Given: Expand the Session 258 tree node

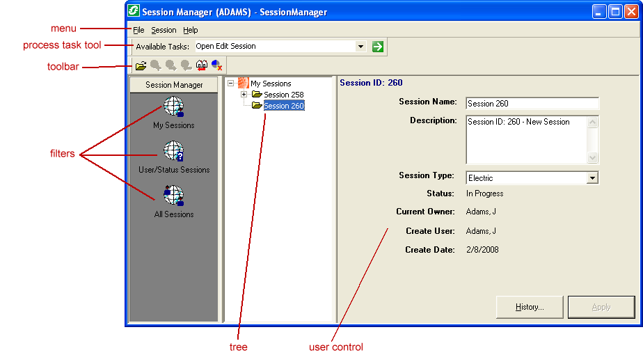Looking at the screenshot, I should (x=244, y=95).
